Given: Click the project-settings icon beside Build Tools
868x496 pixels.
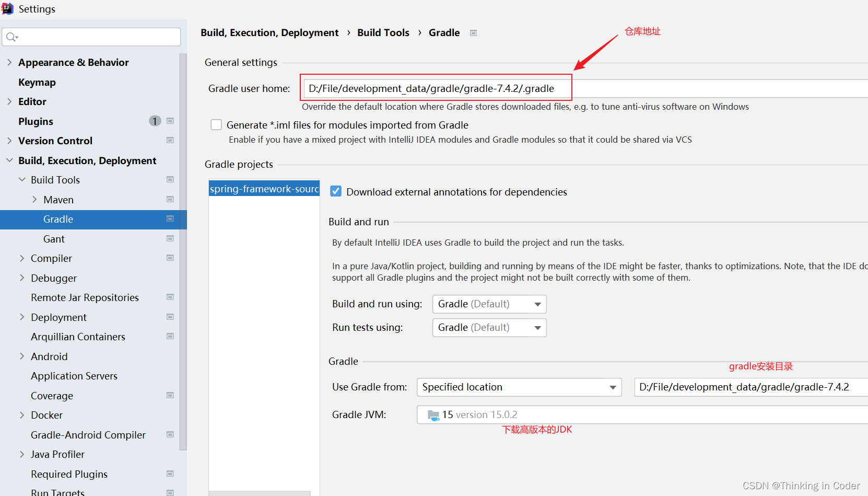Looking at the screenshot, I should (x=170, y=179).
